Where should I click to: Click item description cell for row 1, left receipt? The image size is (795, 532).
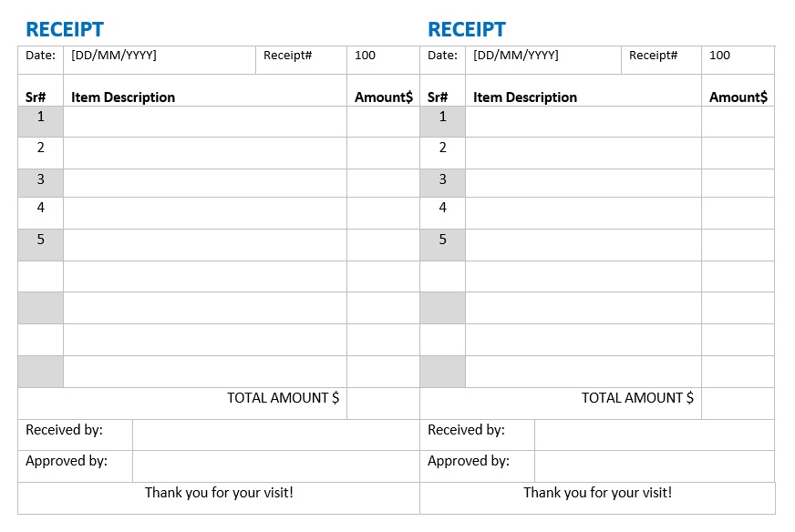205,121
